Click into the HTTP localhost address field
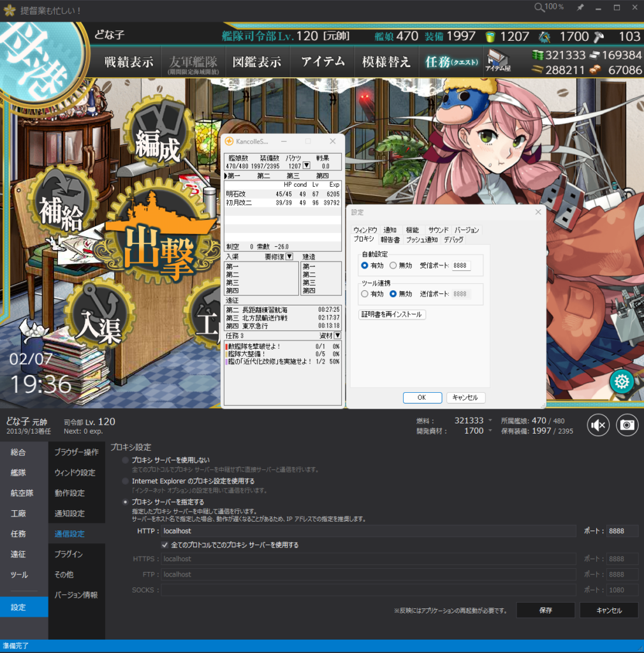This screenshot has width=644, height=653. pyautogui.click(x=367, y=531)
